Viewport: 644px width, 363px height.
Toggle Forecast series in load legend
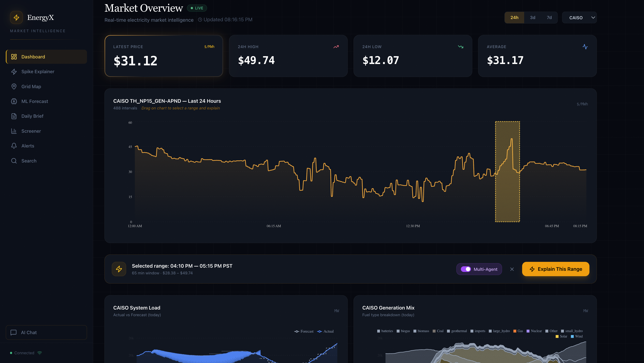pos(304,331)
